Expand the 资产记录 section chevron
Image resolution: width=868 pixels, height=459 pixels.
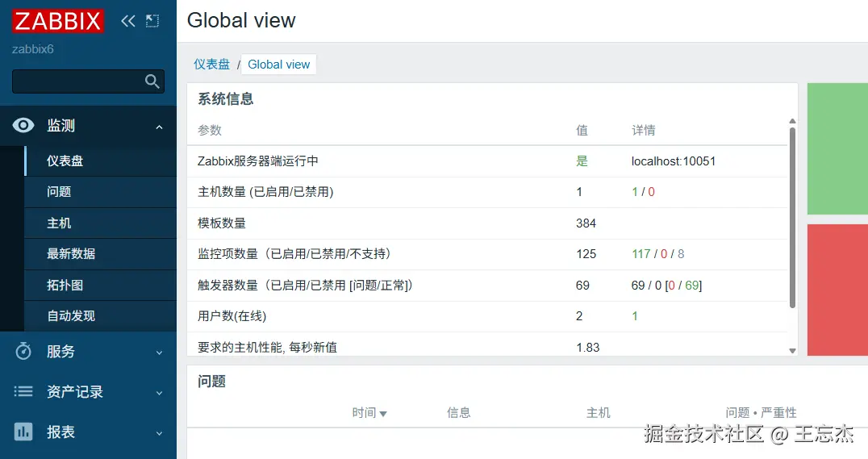(x=160, y=393)
